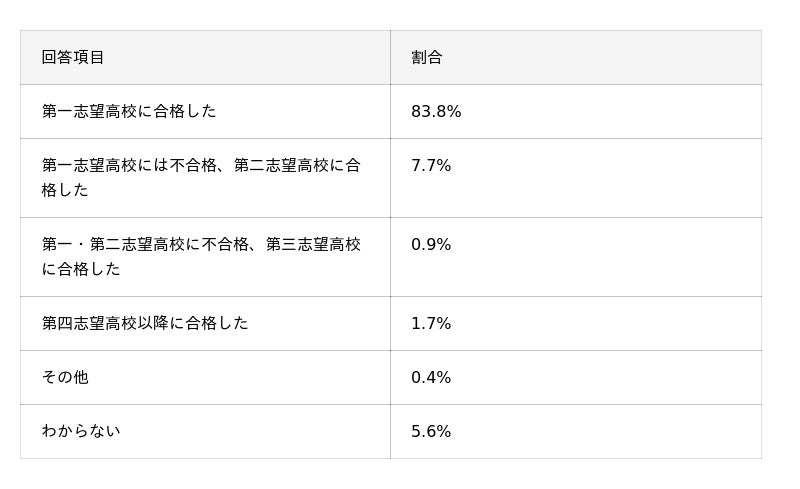Select the 7.7% value cell
Screen dimensions: 800x489
pyautogui.click(x=431, y=166)
